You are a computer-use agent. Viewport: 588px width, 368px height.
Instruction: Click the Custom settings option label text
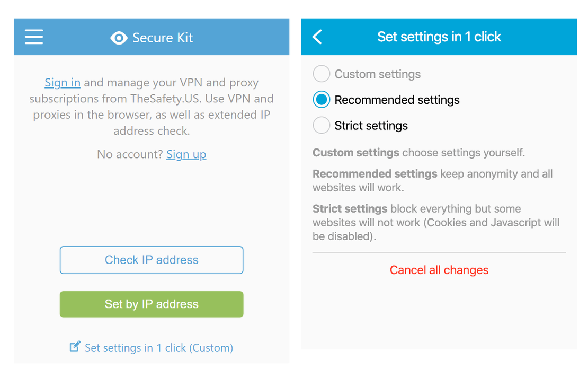(377, 74)
